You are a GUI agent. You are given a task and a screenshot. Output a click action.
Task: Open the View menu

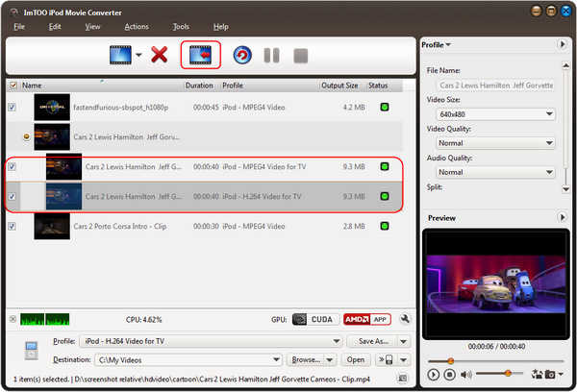(x=92, y=27)
